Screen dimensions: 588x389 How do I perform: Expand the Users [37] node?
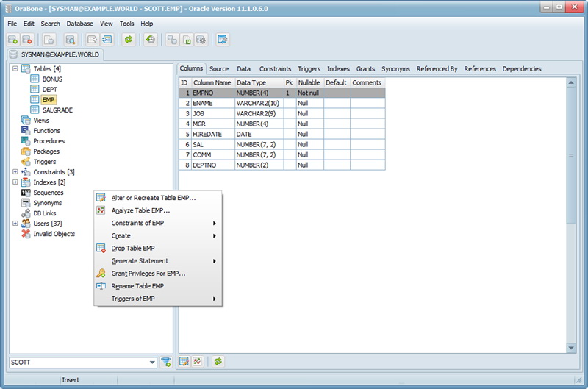coord(15,224)
